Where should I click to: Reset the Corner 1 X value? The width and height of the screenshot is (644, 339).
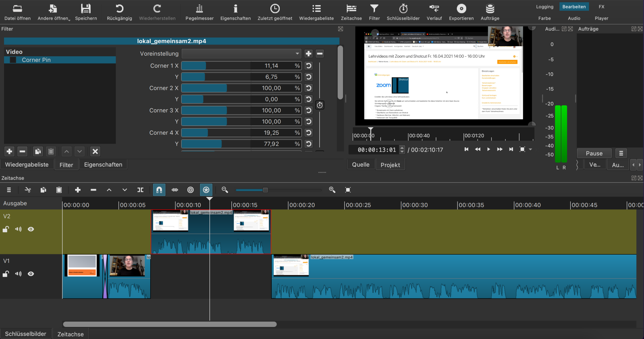(308, 66)
